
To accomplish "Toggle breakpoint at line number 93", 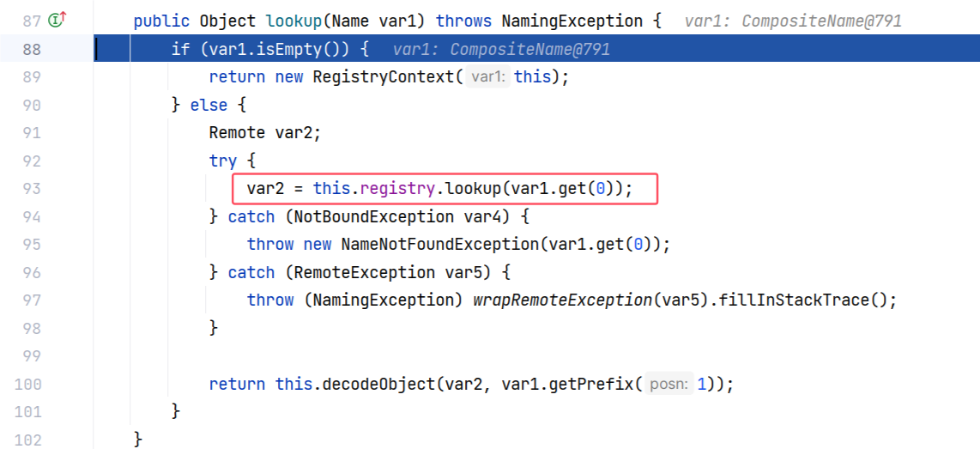I will [31, 189].
